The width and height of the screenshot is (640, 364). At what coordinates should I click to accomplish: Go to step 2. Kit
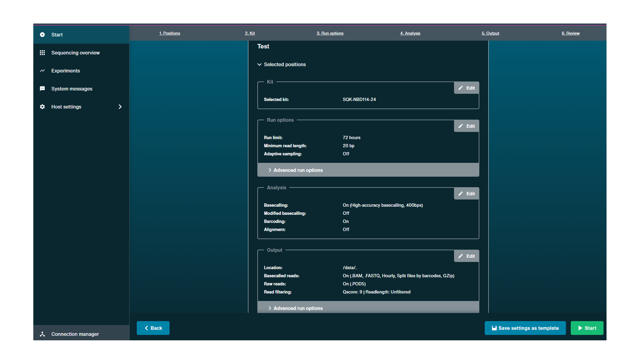pos(250,33)
